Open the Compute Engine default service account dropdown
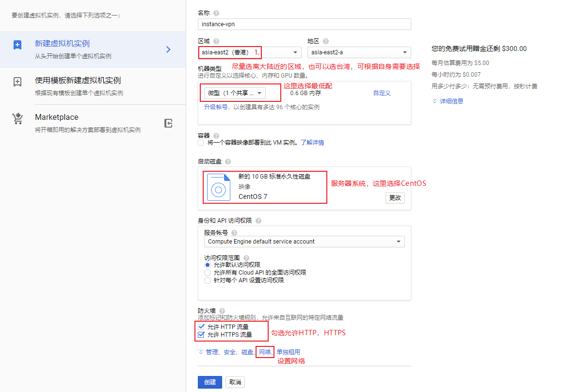 pyautogui.click(x=304, y=242)
